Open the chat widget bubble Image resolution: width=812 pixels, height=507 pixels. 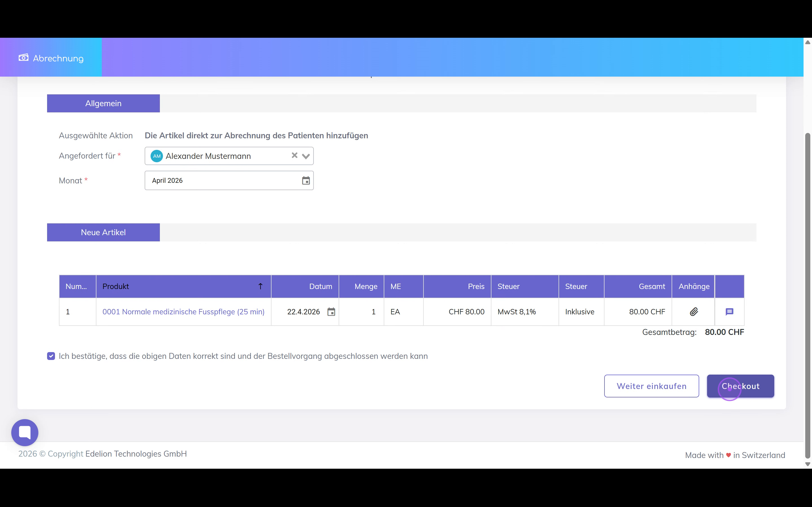(x=25, y=432)
